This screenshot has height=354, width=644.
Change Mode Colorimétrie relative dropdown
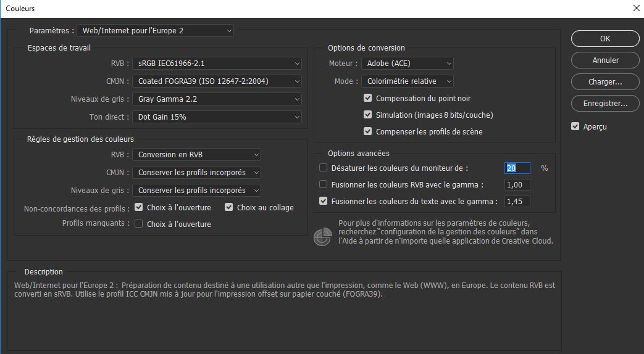[x=408, y=81]
